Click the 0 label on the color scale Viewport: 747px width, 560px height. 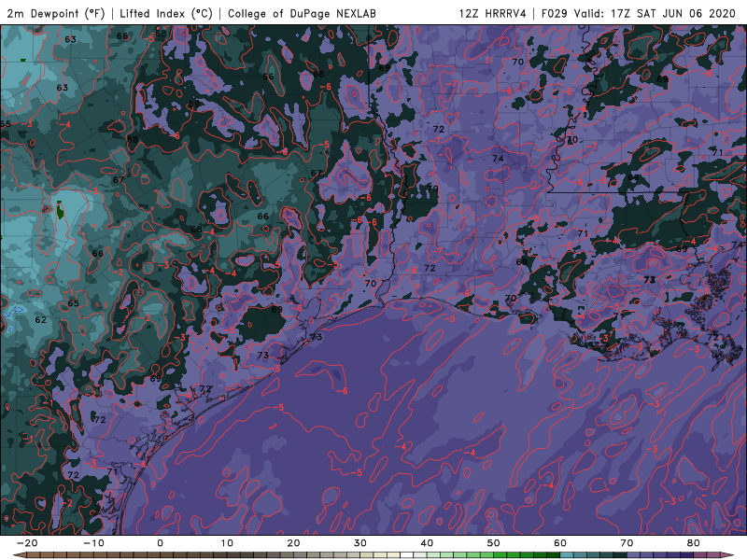point(160,543)
